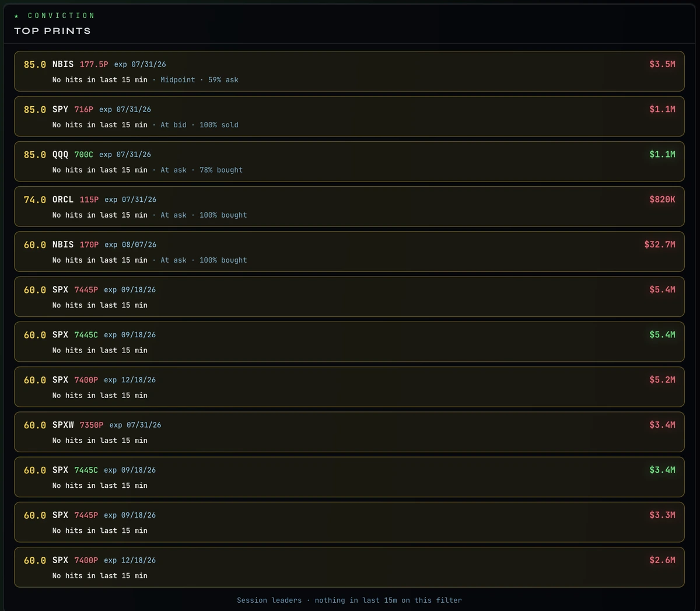700x611 pixels.
Task: Select the Midpoint fill label
Action: coord(178,80)
